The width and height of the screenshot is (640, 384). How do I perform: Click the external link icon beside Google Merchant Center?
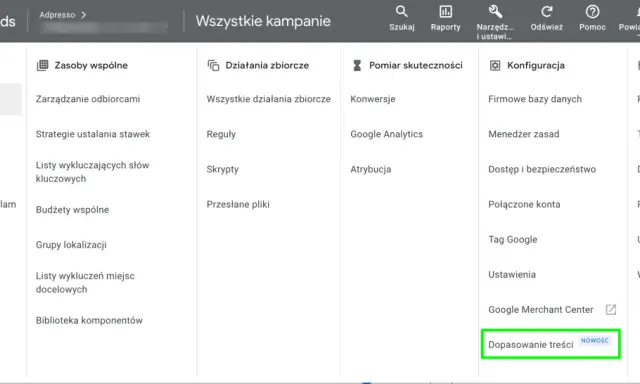point(611,310)
